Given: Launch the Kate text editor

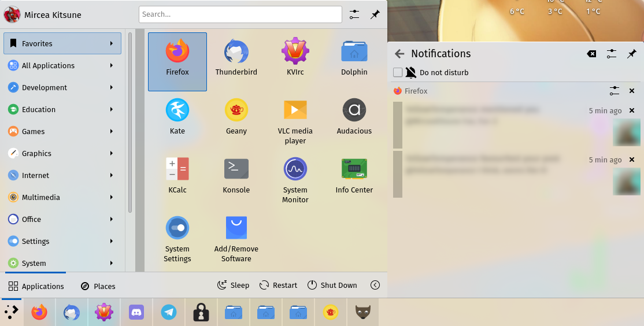Looking at the screenshot, I should [x=177, y=116].
